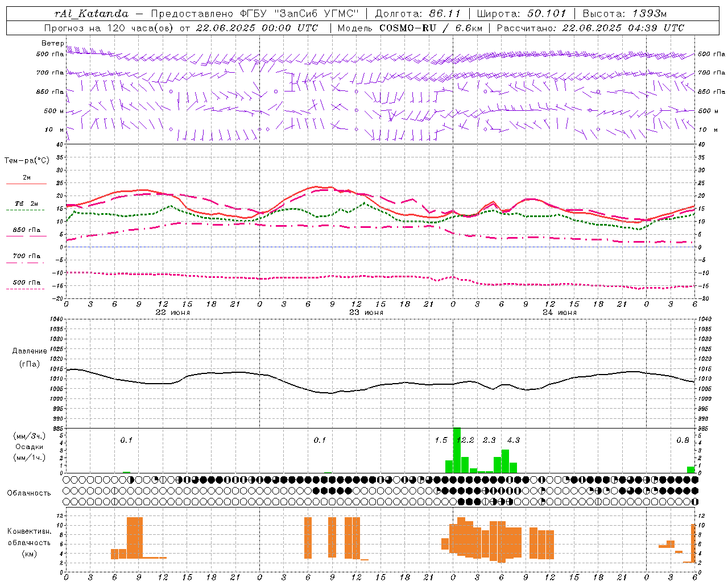Click the 1.5 precipitation total
This screenshot has width=728, height=582.
[441, 440]
